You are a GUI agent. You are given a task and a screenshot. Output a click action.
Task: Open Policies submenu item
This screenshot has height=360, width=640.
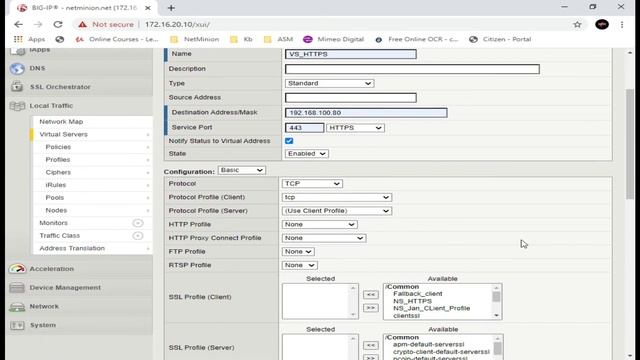coord(58,147)
